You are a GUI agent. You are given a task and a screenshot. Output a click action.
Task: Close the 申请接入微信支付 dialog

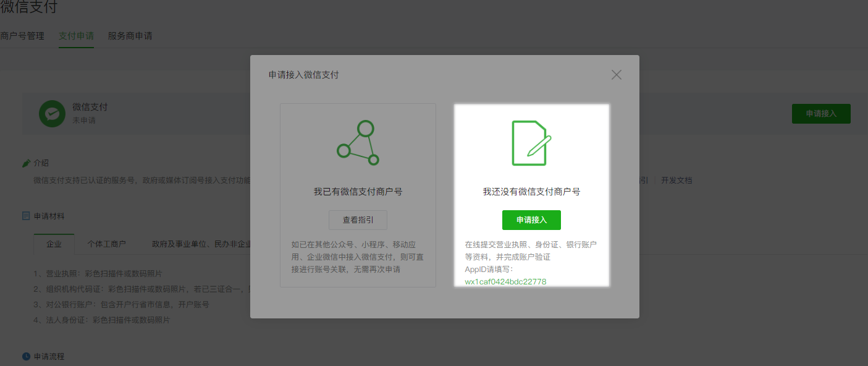point(616,75)
